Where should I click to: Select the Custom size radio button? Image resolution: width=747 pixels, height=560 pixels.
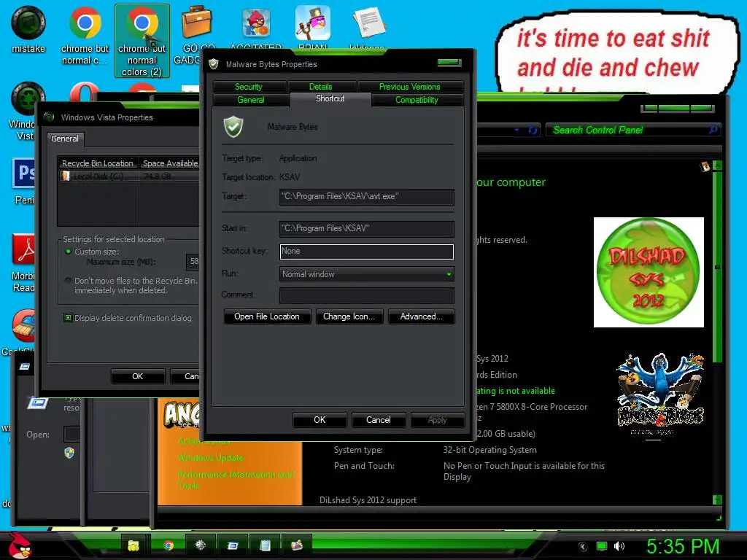click(68, 252)
